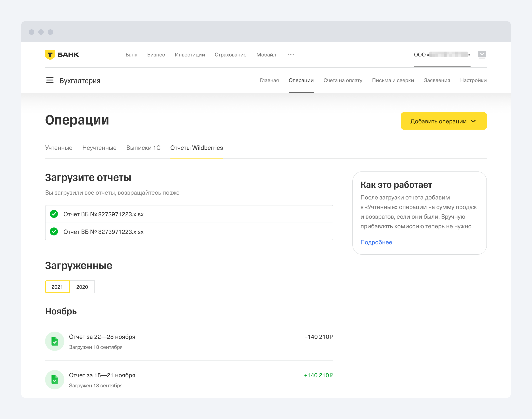Click the ООО company name selector
The width and height of the screenshot is (532, 419).
(442, 55)
